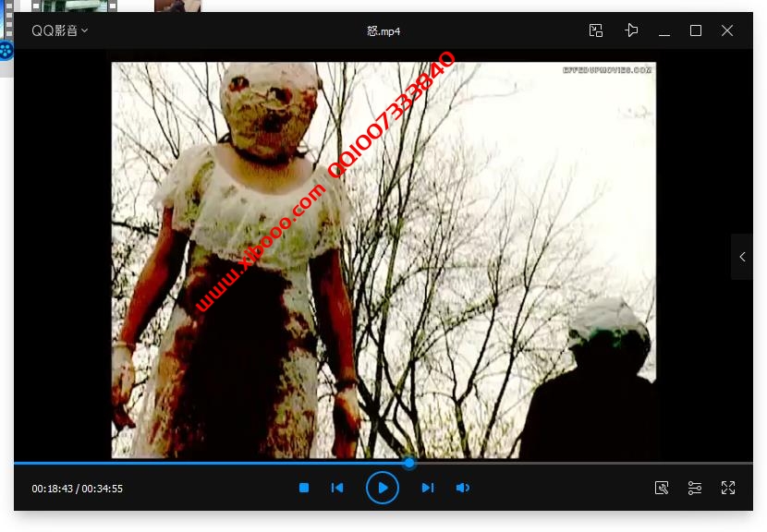Image resolution: width=767 pixels, height=532 pixels.
Task: Close the QQ影音 player window
Action: coord(727,30)
